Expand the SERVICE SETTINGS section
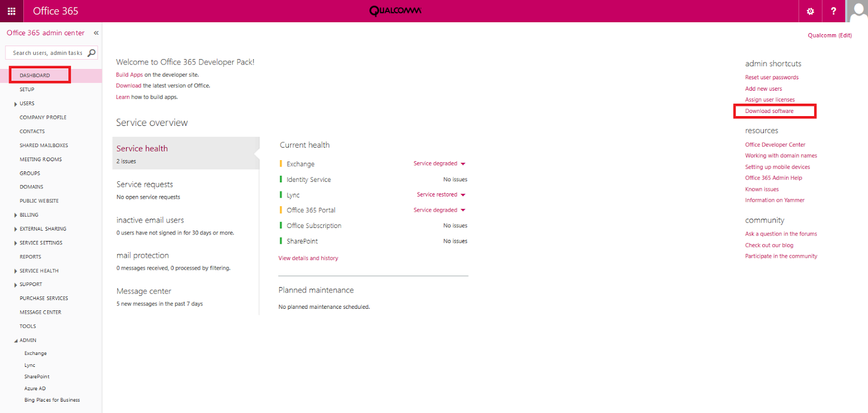 [x=16, y=243]
